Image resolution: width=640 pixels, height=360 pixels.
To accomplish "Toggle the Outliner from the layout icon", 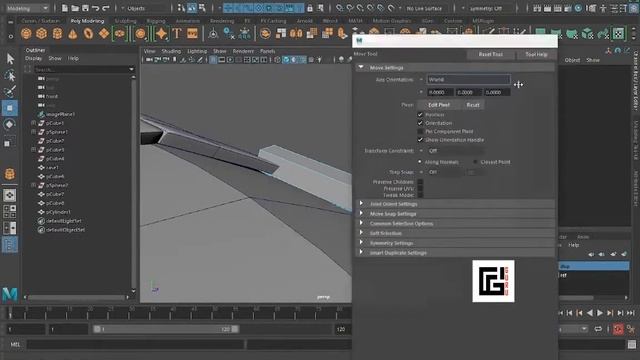I will 9,245.
